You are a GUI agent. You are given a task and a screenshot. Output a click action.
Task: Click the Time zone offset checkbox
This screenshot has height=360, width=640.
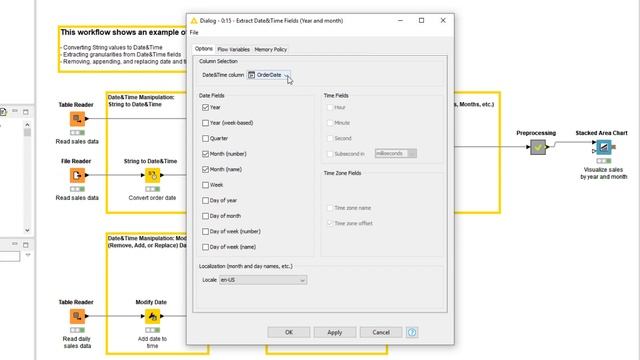point(330,223)
